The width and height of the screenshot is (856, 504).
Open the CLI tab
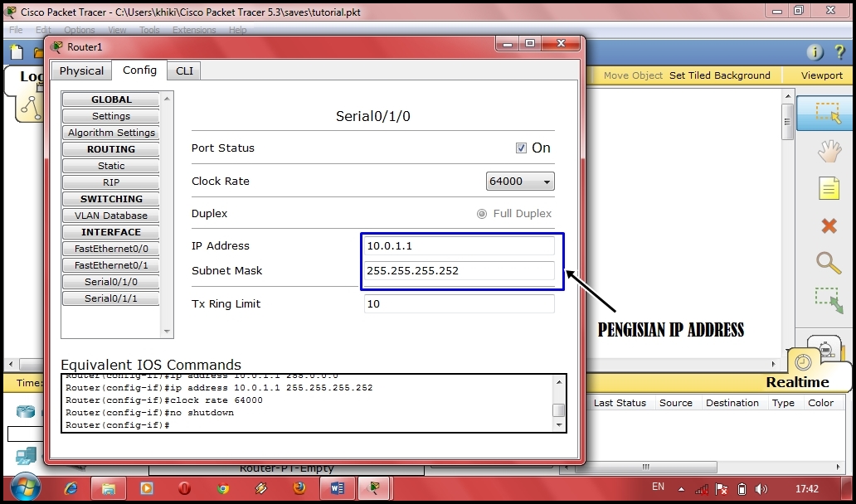[x=184, y=71]
